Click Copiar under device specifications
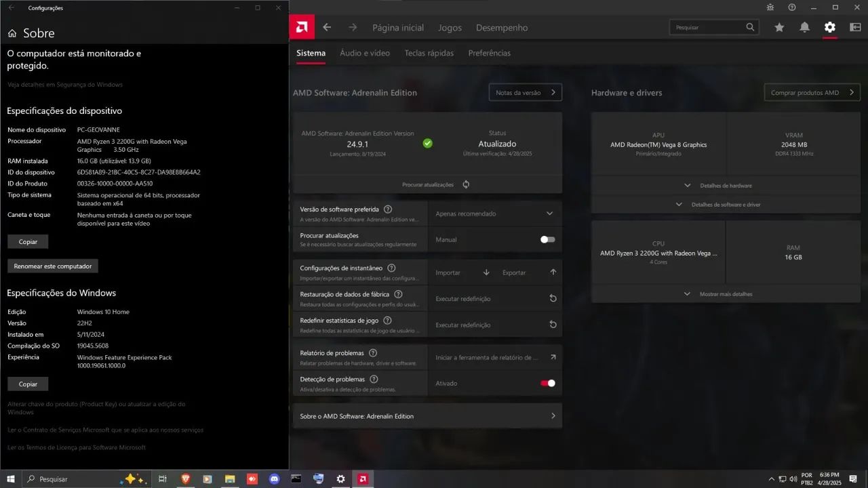Image resolution: width=868 pixels, height=488 pixels. [x=28, y=241]
